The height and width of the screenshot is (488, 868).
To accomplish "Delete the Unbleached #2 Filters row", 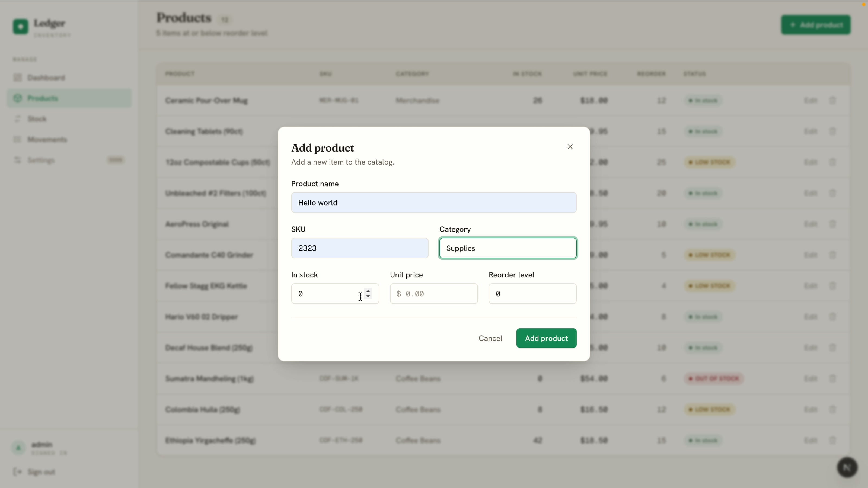I will 832,193.
